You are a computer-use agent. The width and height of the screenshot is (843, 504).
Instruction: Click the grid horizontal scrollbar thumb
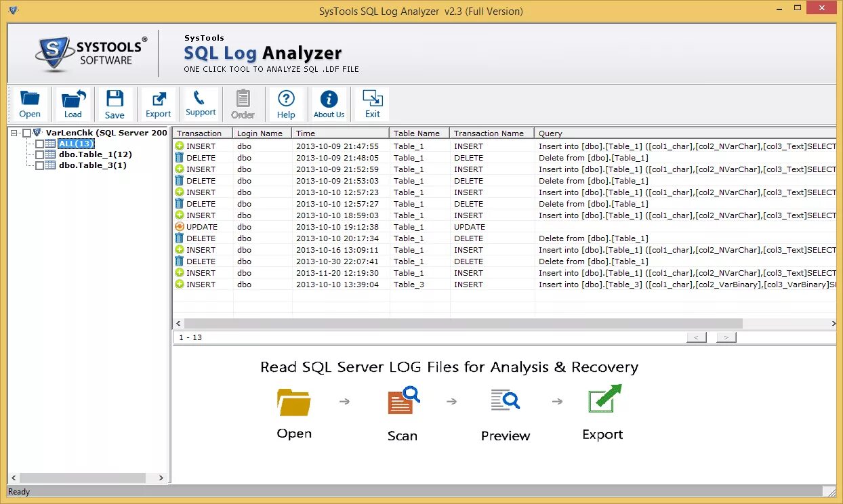(x=464, y=324)
